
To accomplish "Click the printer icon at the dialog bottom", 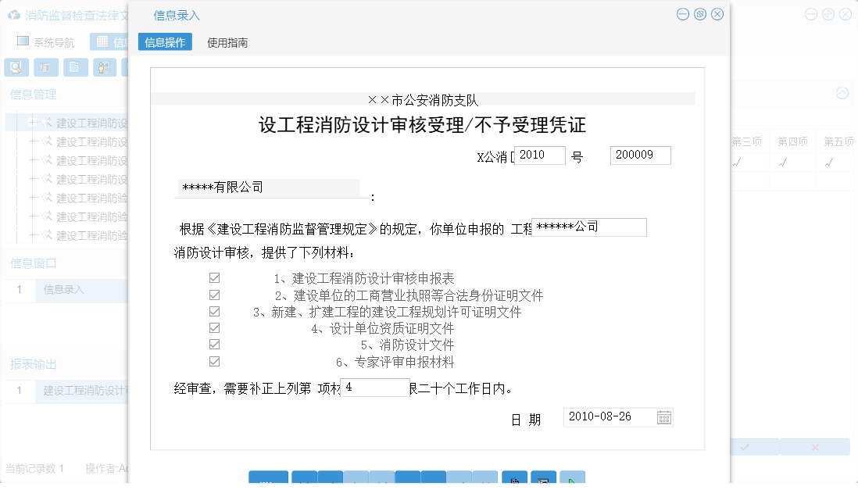I will pyautogui.click(x=544, y=482).
